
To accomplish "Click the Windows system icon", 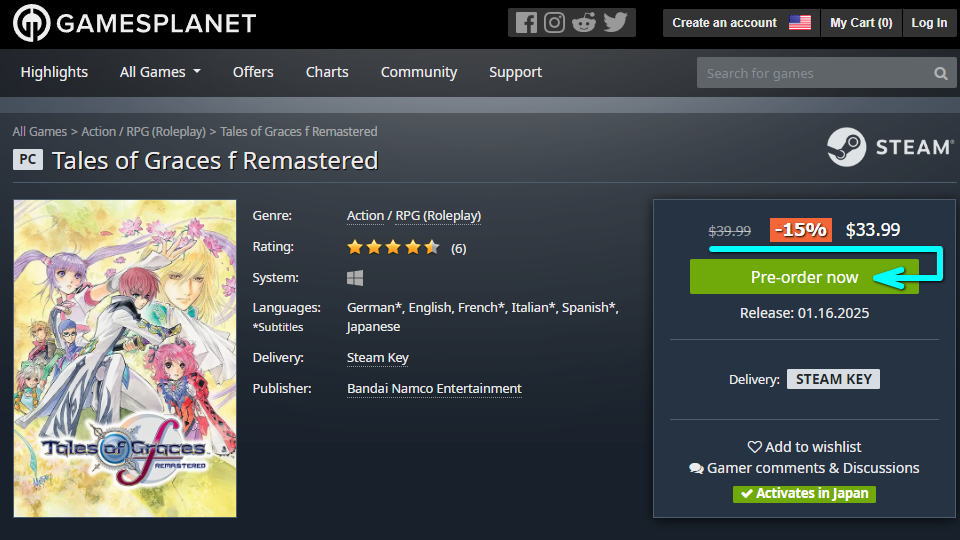I will pos(355,278).
